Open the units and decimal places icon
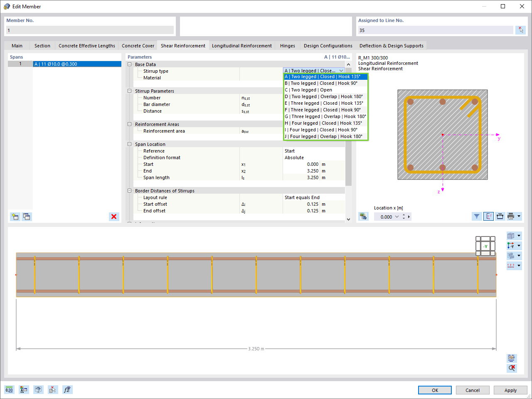 click(x=9, y=389)
